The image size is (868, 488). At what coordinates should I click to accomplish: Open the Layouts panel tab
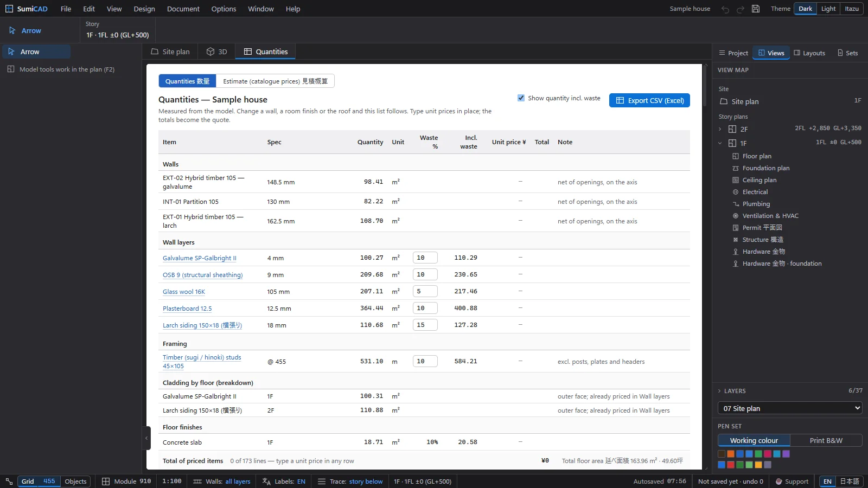click(809, 53)
